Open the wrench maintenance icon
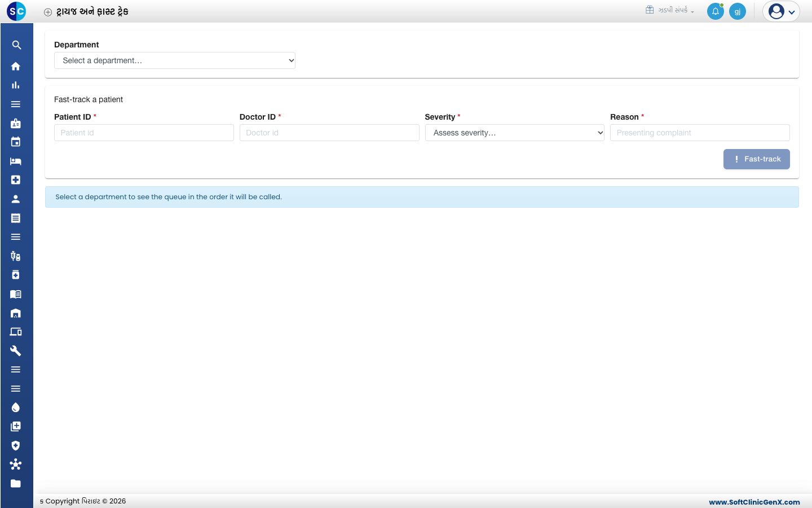812x508 pixels. (16, 351)
